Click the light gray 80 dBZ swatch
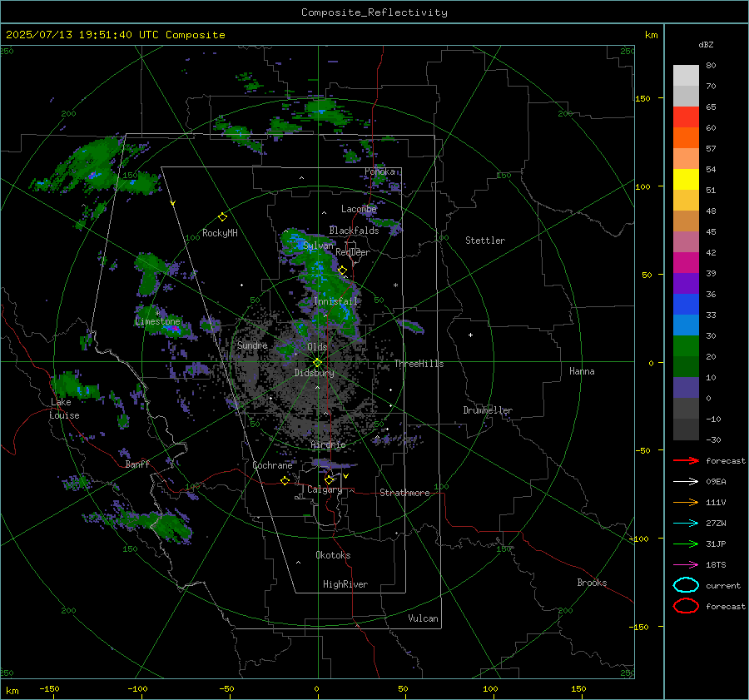 [x=686, y=75]
